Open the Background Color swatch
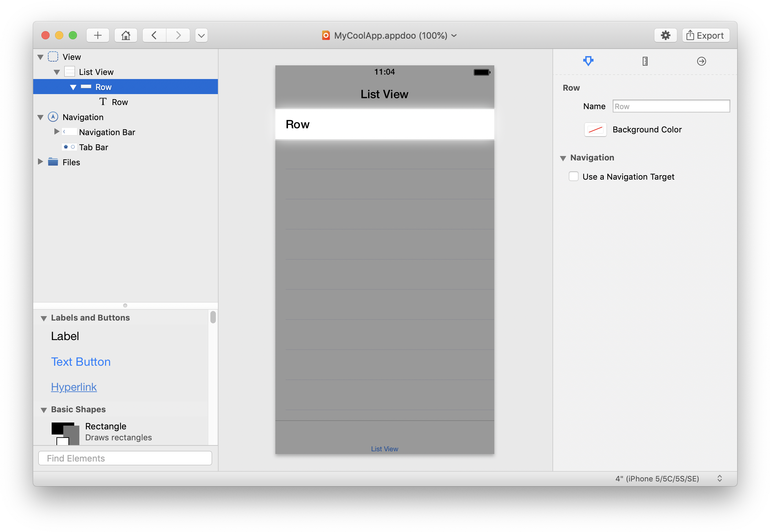The image size is (770, 532). pos(595,130)
